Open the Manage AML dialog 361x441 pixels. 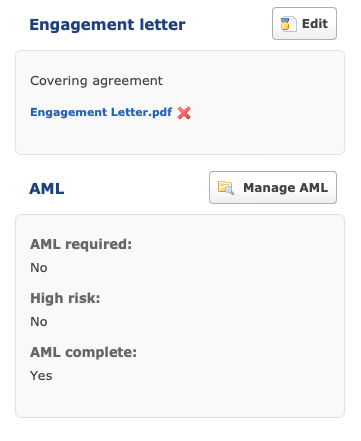click(x=273, y=188)
